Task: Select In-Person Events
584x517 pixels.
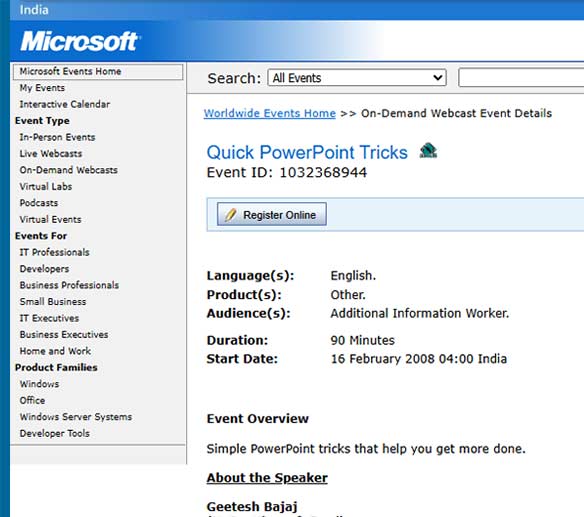Action: coord(57,137)
